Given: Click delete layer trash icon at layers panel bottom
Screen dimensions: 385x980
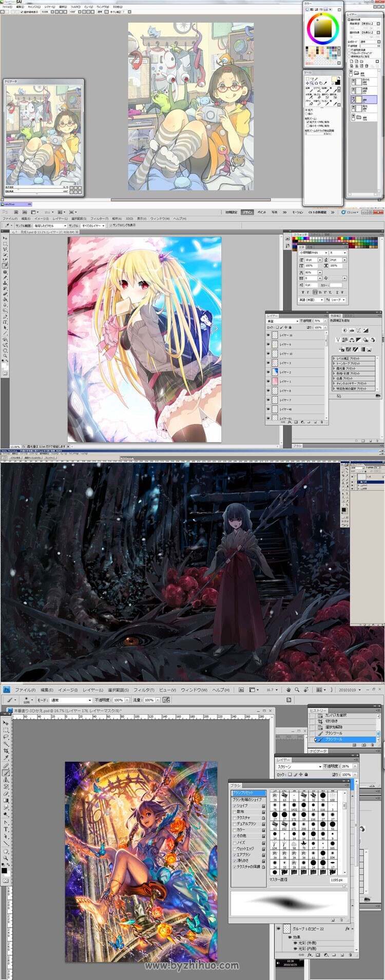Looking at the screenshot, I should (x=351, y=955).
